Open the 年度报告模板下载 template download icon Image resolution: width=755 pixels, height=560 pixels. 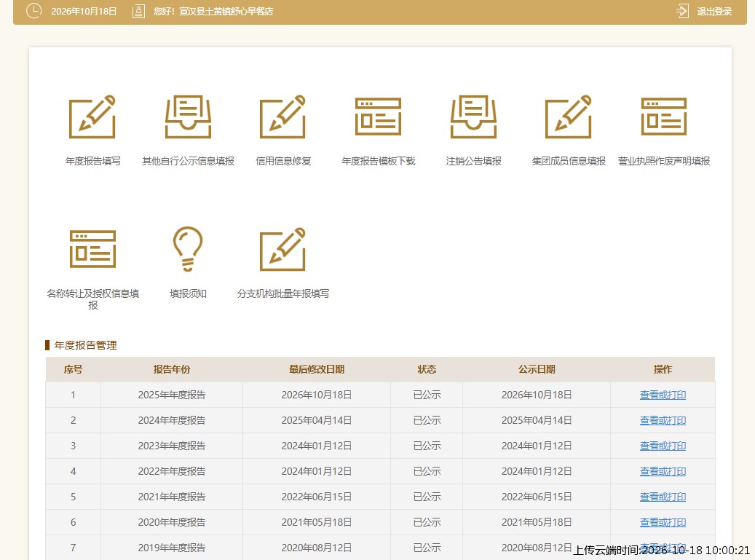point(378,117)
